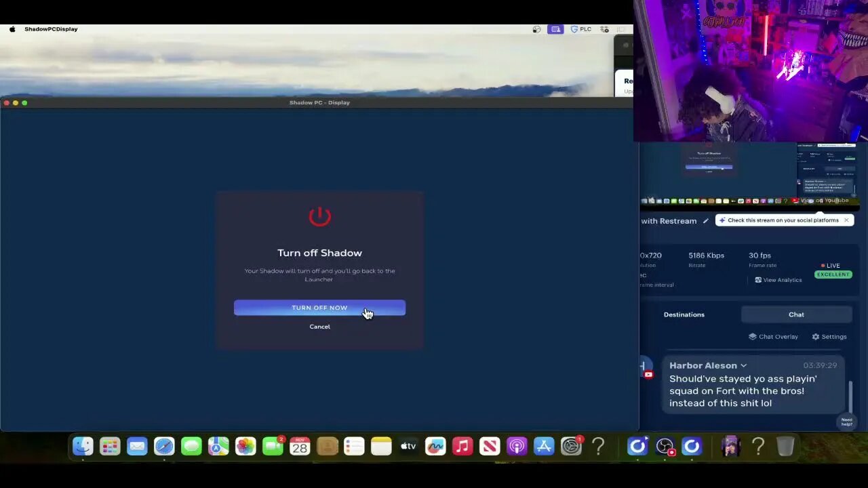Open Reminders from the Dock
Viewport: 868px width, 488px height.
354,447
